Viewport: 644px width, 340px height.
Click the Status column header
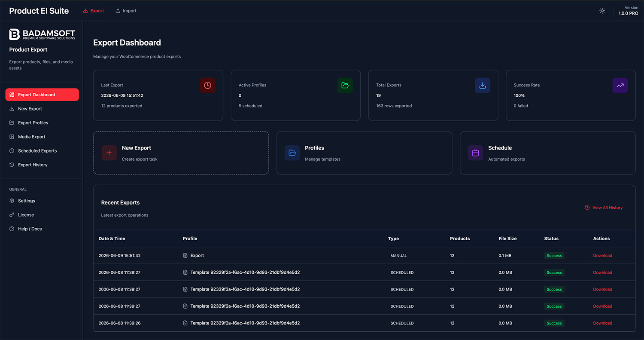point(551,239)
